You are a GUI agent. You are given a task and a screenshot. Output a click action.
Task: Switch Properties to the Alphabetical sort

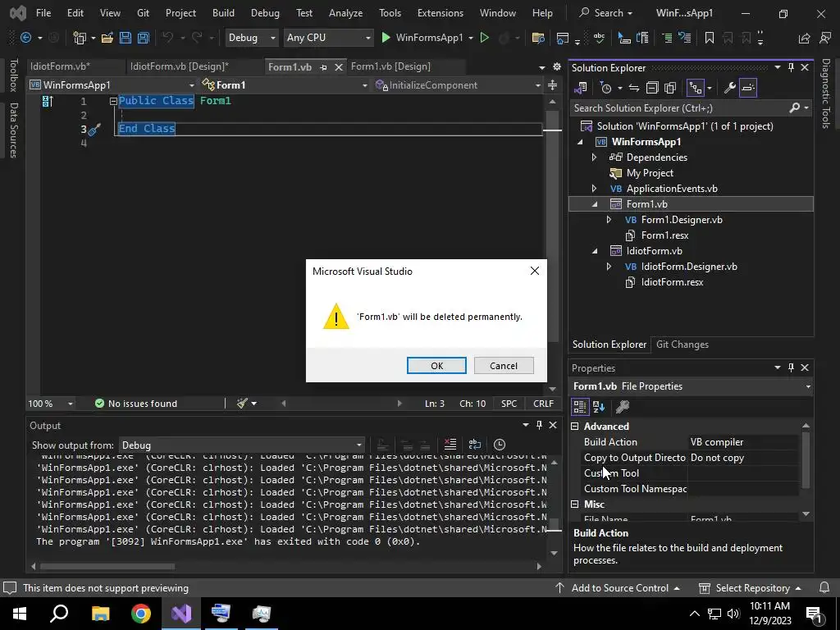(x=599, y=407)
